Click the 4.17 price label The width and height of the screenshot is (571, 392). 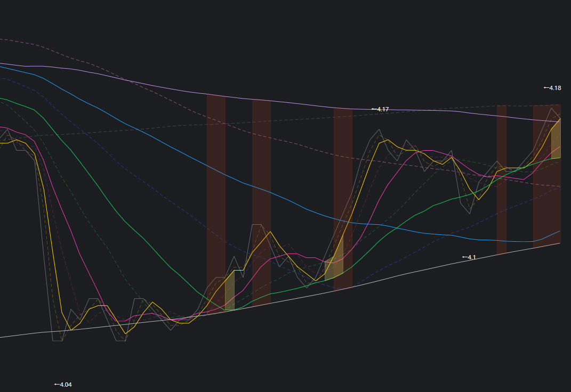(380, 109)
